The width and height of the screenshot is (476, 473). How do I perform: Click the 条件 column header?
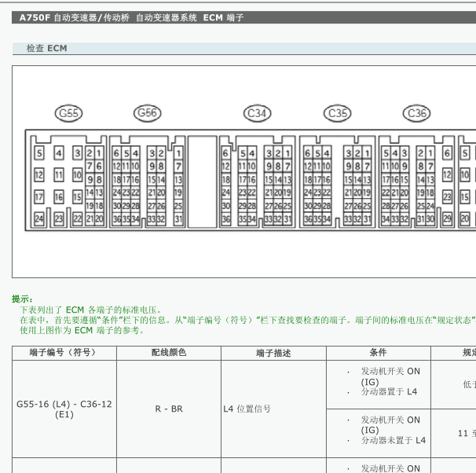click(x=379, y=353)
